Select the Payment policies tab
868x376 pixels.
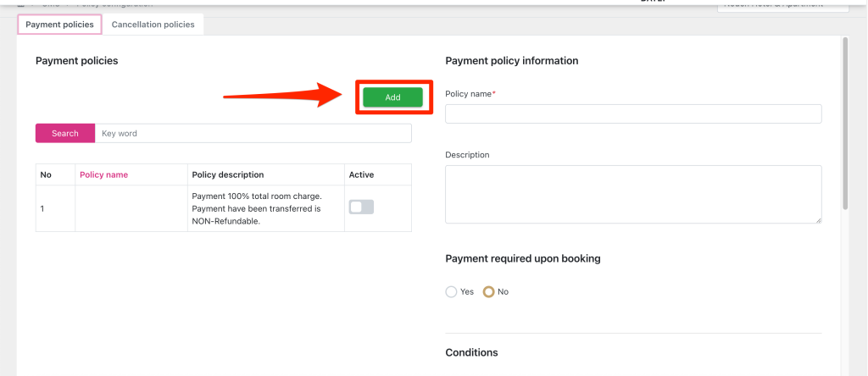[59, 25]
